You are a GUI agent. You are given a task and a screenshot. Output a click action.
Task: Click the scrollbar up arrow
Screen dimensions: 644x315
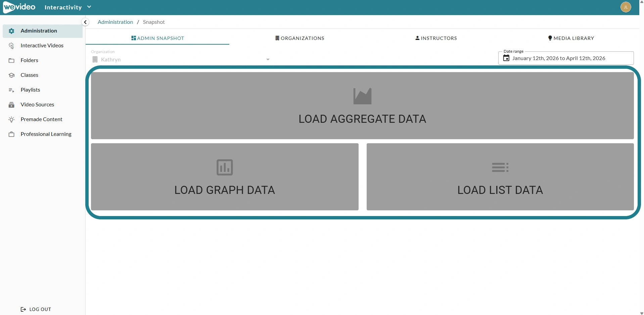click(x=642, y=2)
